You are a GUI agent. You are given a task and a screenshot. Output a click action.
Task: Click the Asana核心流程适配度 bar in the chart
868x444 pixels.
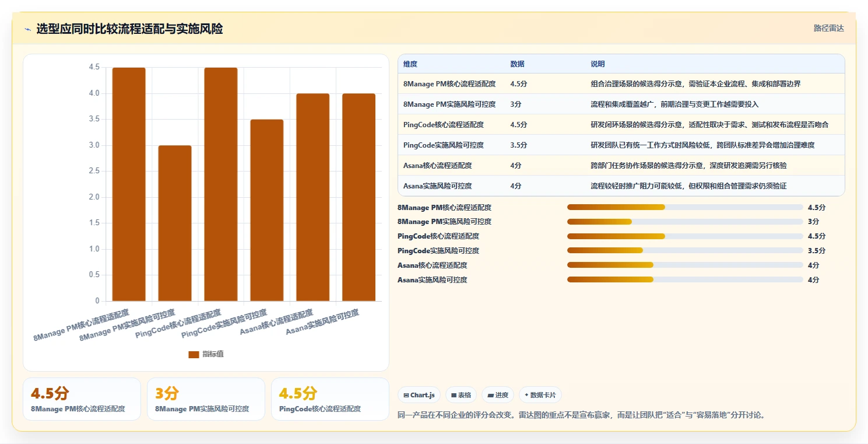pos(313,197)
